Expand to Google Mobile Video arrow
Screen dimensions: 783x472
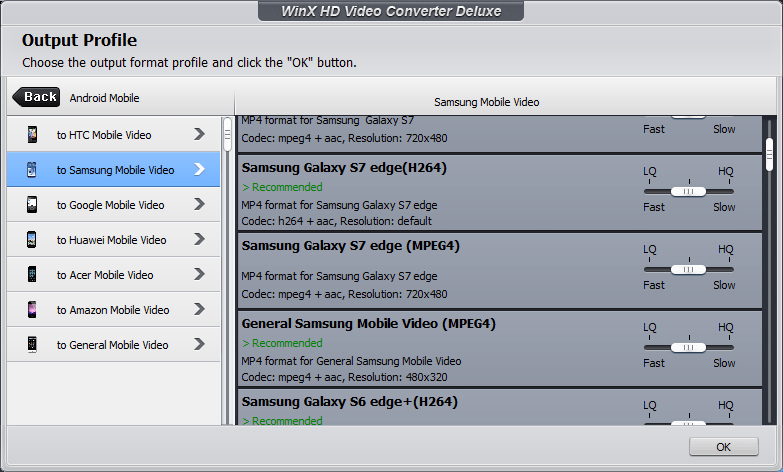[x=199, y=204]
